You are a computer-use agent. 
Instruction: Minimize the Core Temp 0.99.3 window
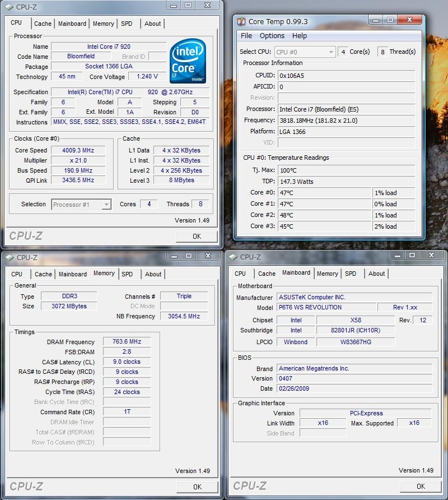coord(375,21)
